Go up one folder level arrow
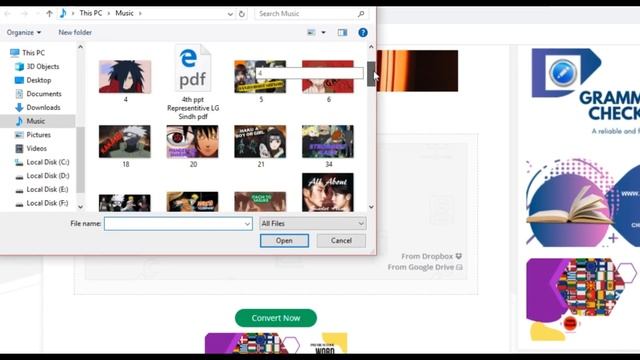Screen dimensions: 640x360 pyautogui.click(x=49, y=13)
